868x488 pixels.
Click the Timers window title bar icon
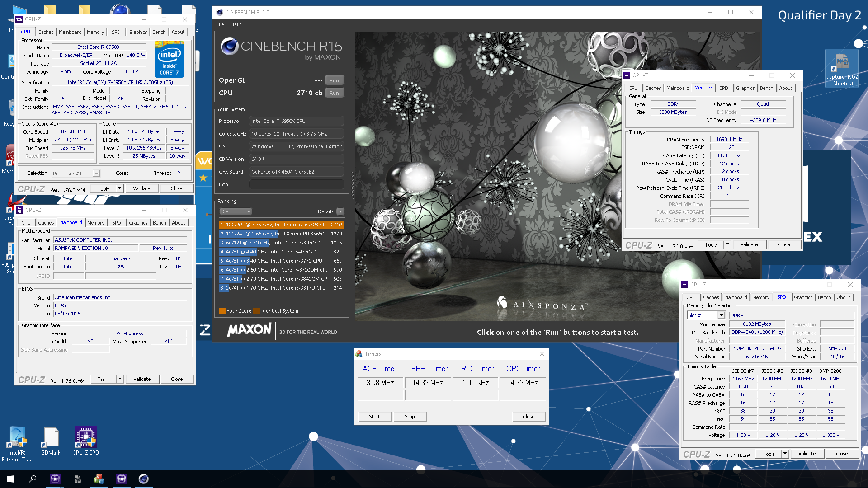(359, 354)
